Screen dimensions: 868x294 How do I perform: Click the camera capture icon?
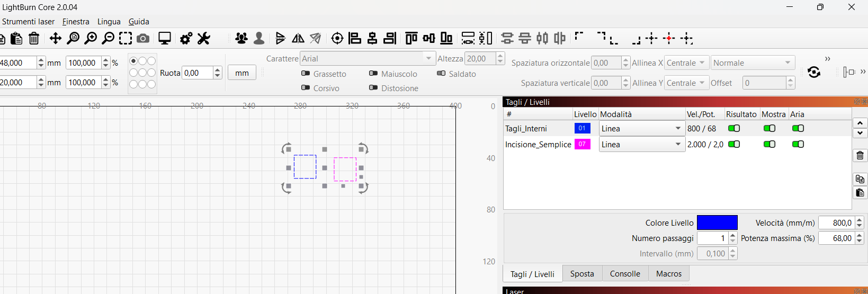tap(142, 38)
